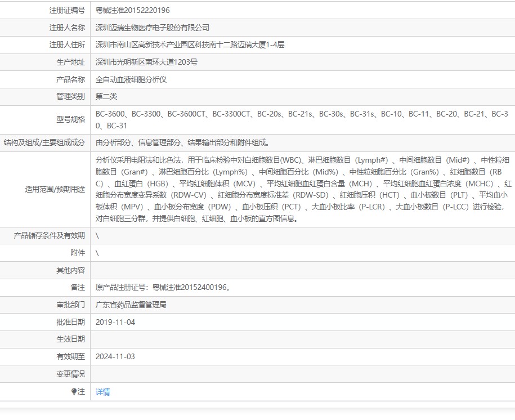Open the 详情 link
The height and width of the screenshot is (420, 515).
tap(103, 392)
